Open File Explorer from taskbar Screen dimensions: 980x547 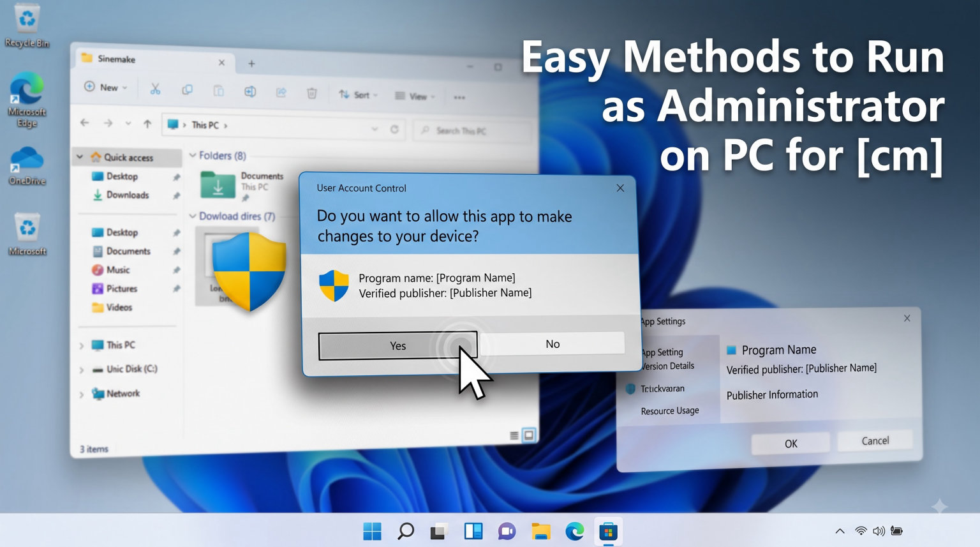click(541, 531)
